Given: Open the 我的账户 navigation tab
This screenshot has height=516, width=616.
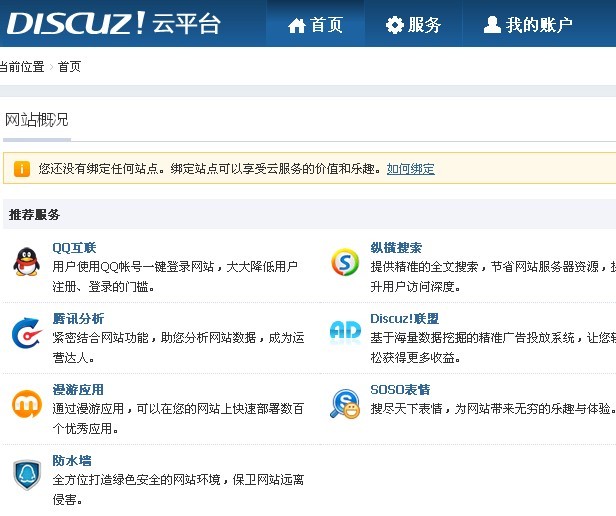Looking at the screenshot, I should (528, 25).
